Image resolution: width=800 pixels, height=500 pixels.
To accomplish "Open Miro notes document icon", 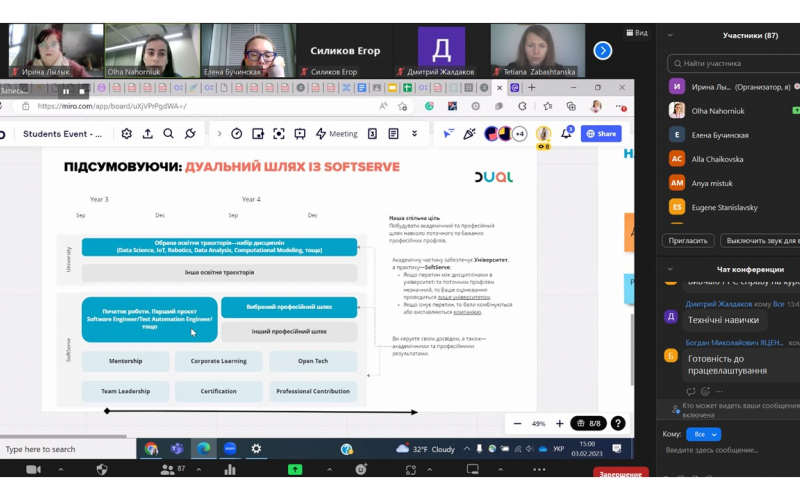I will [393, 134].
